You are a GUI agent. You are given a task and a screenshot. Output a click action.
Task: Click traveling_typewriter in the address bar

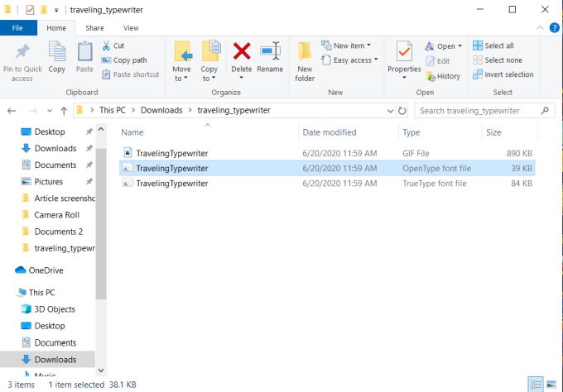pyautogui.click(x=233, y=110)
